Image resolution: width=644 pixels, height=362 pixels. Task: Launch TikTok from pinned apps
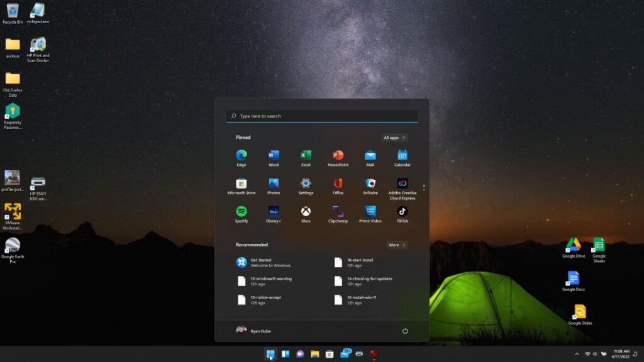402,215
